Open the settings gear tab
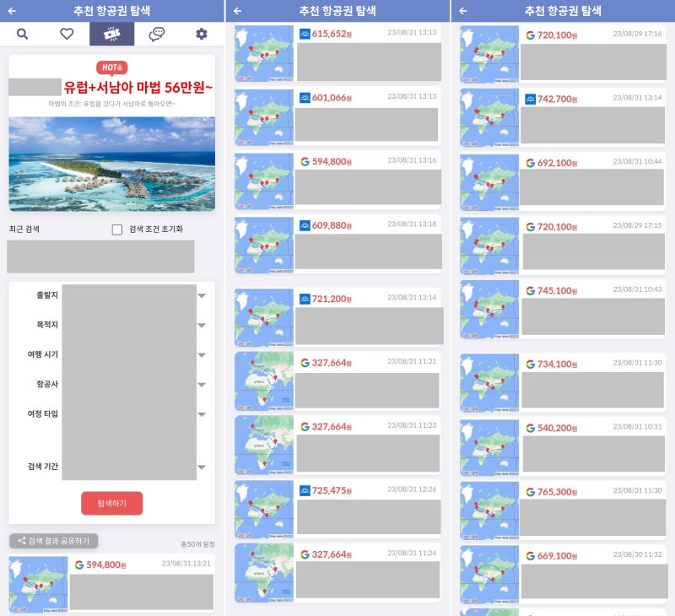Image resolution: width=675 pixels, height=616 pixels. [201, 34]
